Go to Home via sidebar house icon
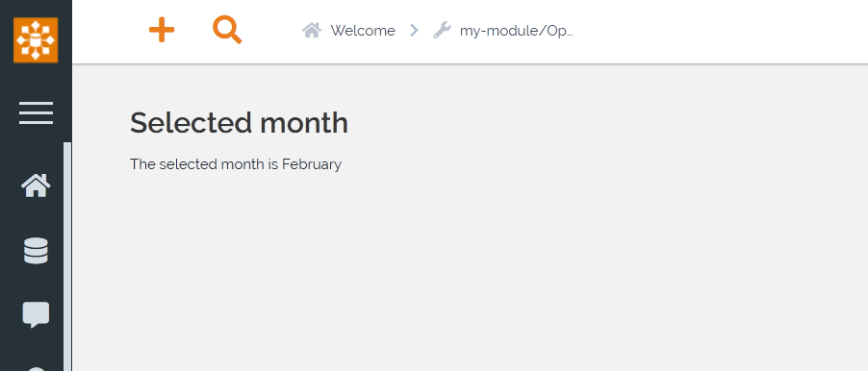868x371 pixels. pyautogui.click(x=36, y=185)
